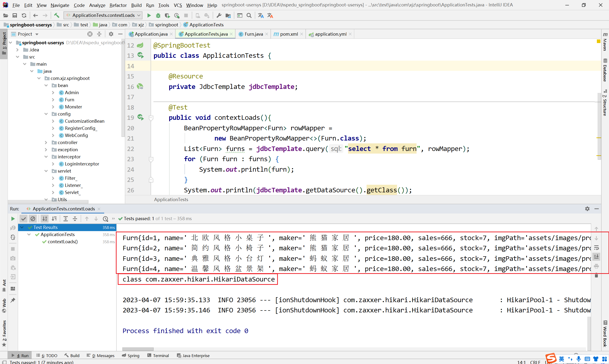Click Sogou input method tray icon
Screen dimensions: 609x364
point(551,359)
